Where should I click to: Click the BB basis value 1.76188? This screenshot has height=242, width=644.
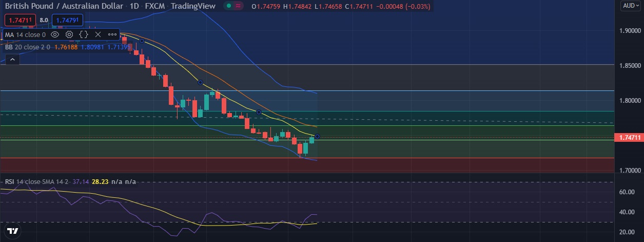(x=65, y=47)
